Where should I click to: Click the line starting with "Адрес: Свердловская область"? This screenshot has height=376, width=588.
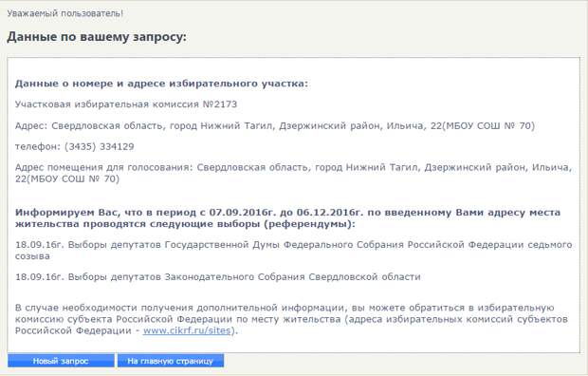click(275, 125)
